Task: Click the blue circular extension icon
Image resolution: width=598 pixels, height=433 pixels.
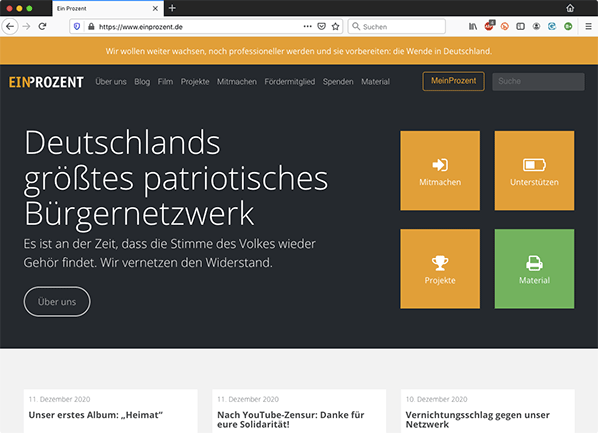Action: (x=552, y=26)
